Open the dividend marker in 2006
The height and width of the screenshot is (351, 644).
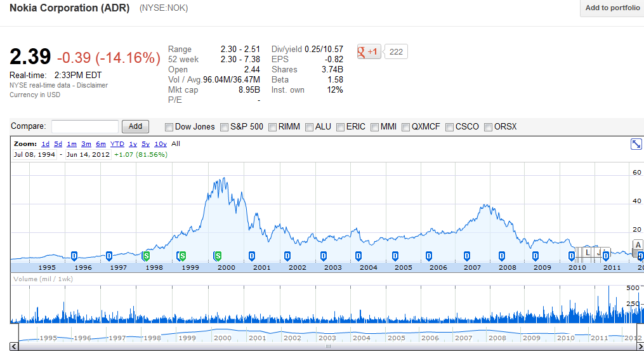point(429,256)
